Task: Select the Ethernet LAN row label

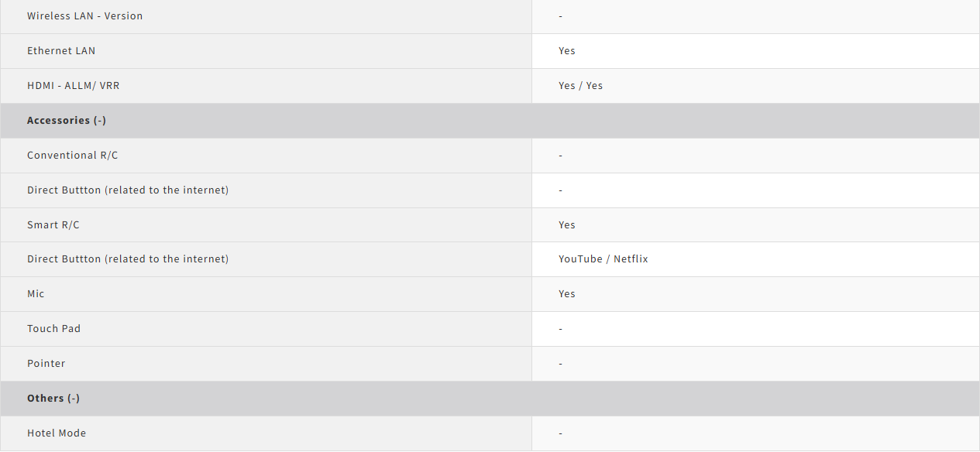Action: point(61,51)
